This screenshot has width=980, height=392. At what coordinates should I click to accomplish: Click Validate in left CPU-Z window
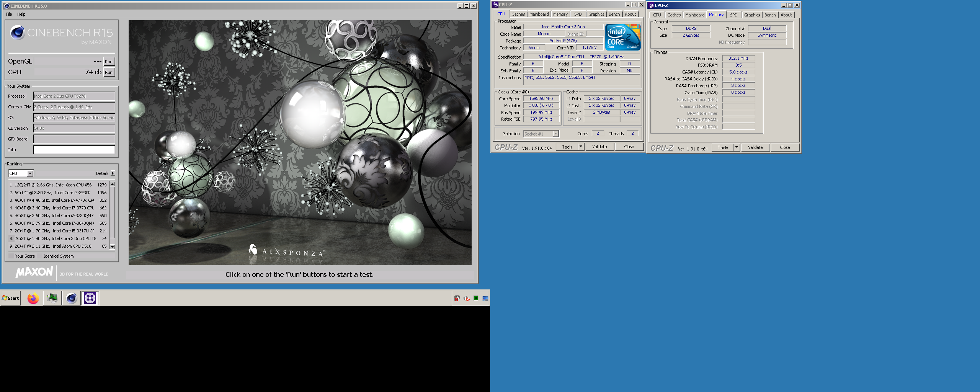coord(599,147)
